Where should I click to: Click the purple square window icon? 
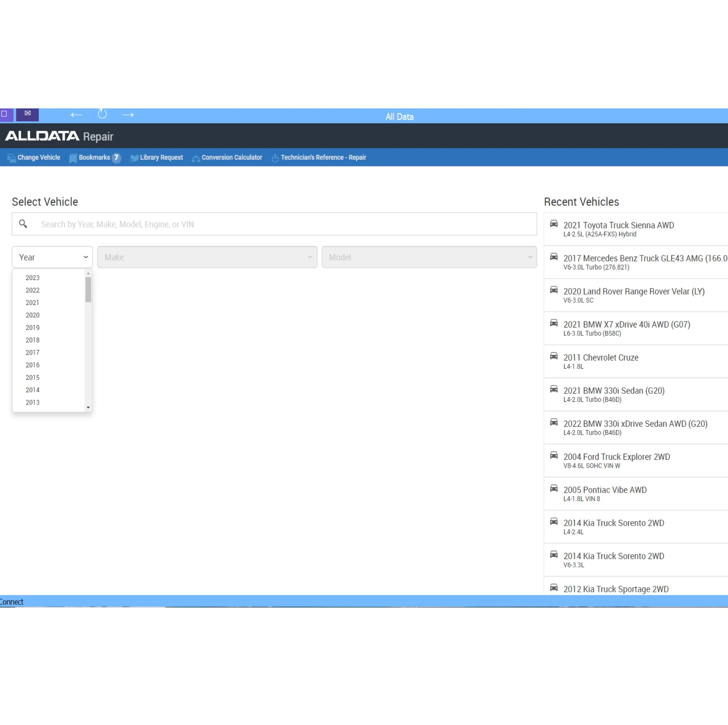[x=4, y=114]
